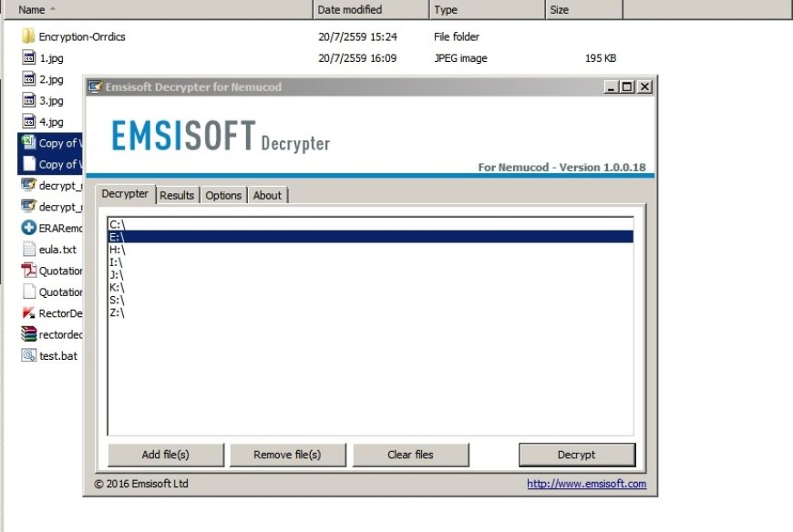The height and width of the screenshot is (532, 793).
Task: Click the '20/7/2559 16:09' date cell
Action: click(357, 58)
